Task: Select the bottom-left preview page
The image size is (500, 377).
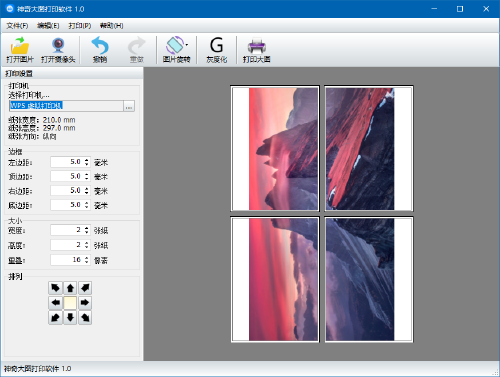Action: coord(275,279)
